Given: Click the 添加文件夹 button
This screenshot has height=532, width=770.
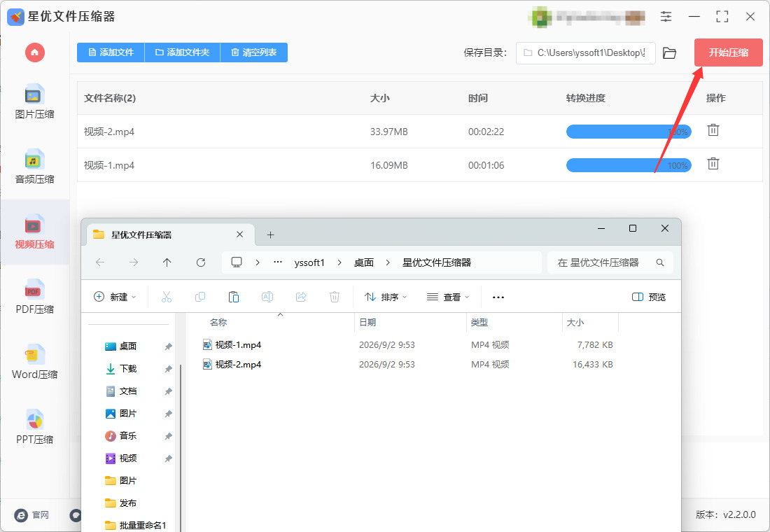Looking at the screenshot, I should (182, 52).
